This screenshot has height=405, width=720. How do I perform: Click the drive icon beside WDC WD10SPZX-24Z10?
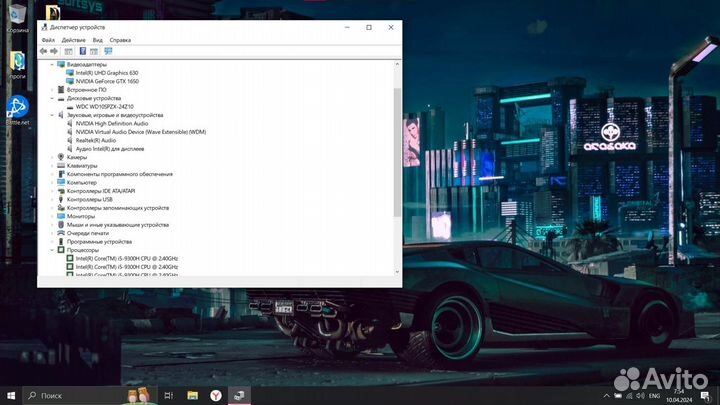(70, 107)
